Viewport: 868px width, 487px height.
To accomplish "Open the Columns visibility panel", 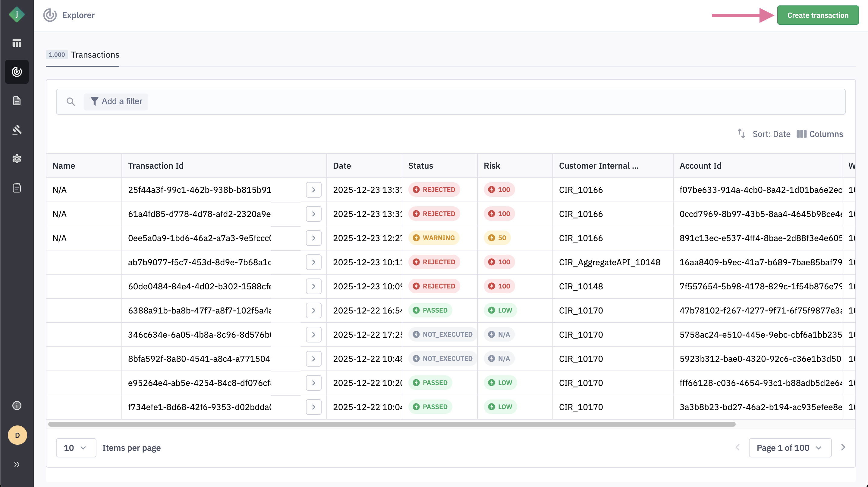I will point(820,134).
